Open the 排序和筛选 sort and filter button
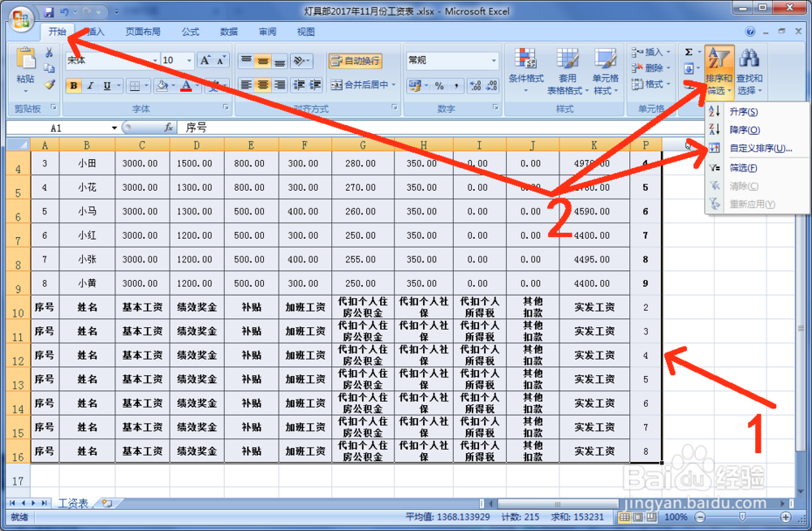This screenshot has width=812, height=531. pyautogui.click(x=719, y=71)
